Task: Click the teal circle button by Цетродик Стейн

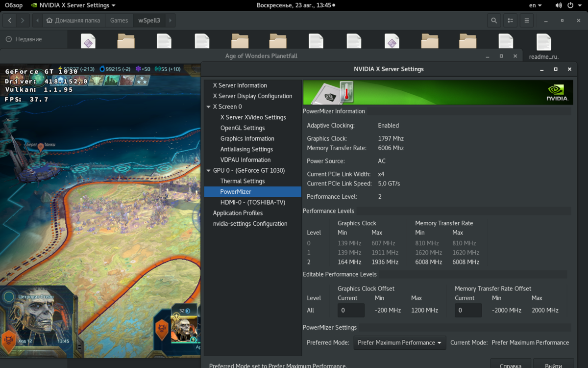Action: tap(9, 296)
